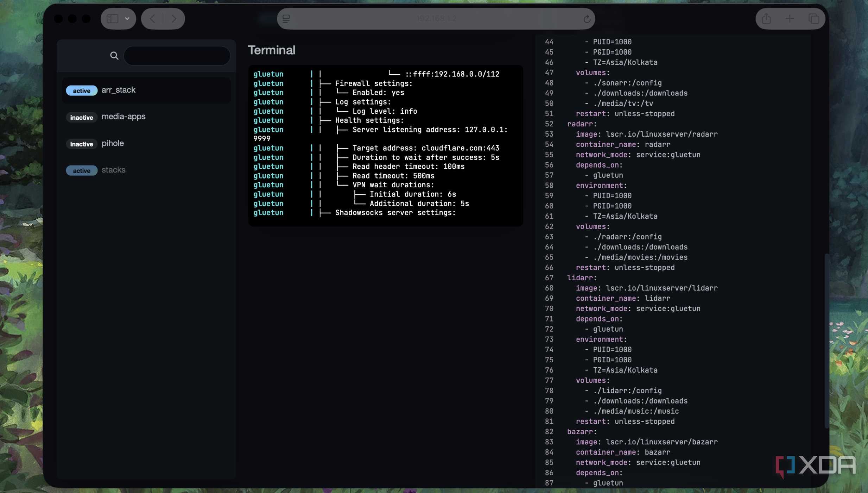
Task: Open the Share icon in toolbar
Action: [766, 19]
